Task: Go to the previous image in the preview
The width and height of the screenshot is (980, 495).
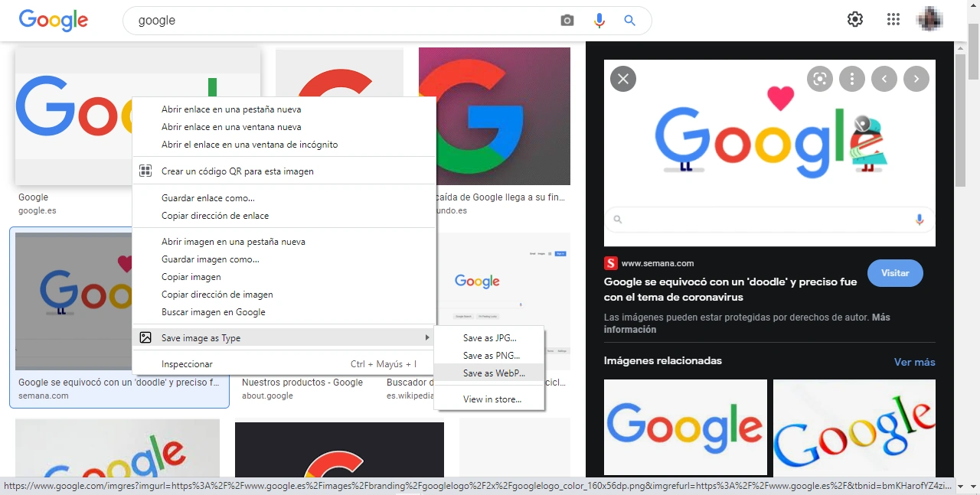Action: [x=884, y=78]
